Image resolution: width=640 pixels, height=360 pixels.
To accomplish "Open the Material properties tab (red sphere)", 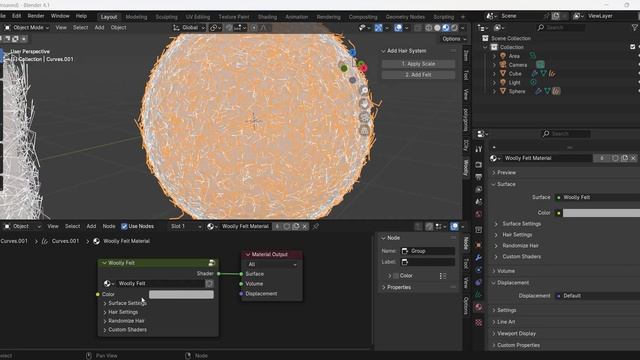I will coord(479,307).
